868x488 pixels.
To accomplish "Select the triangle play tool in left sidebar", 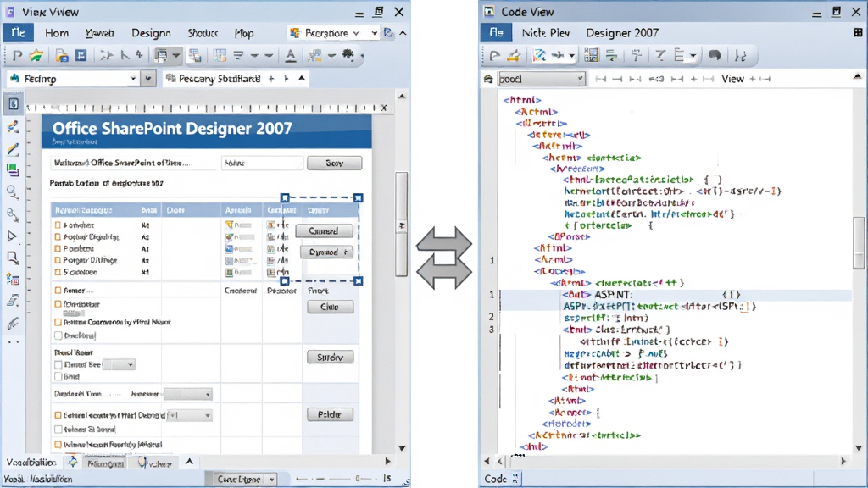I will click(x=12, y=236).
